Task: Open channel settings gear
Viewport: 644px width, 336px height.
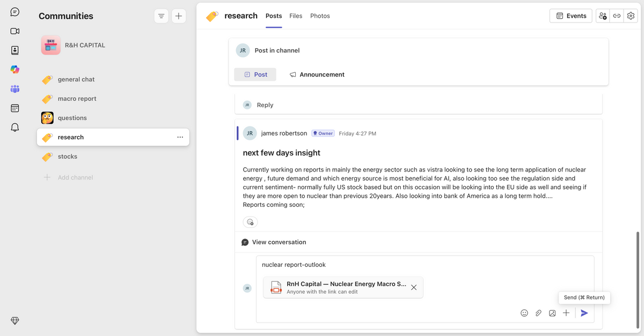Action: pos(631,16)
